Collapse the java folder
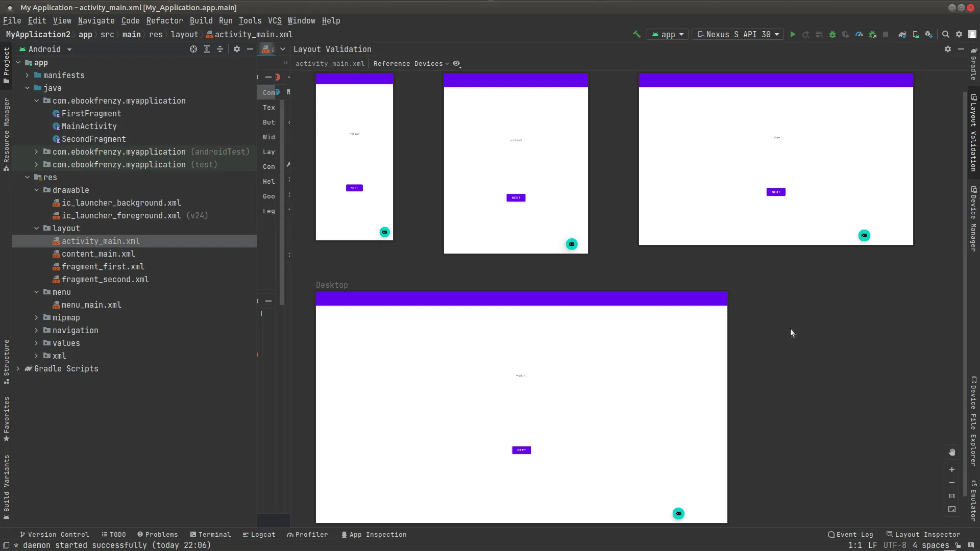The image size is (980, 551). click(x=27, y=88)
